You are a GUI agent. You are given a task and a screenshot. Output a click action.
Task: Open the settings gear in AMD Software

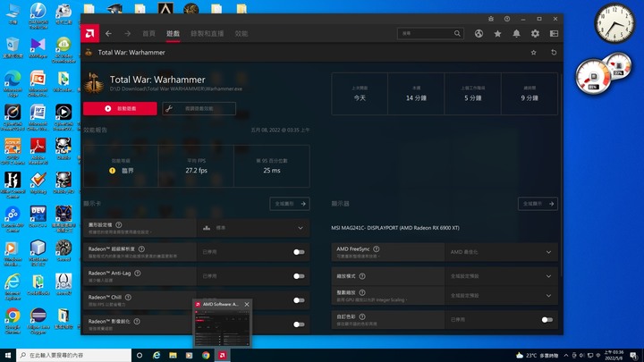tap(535, 34)
